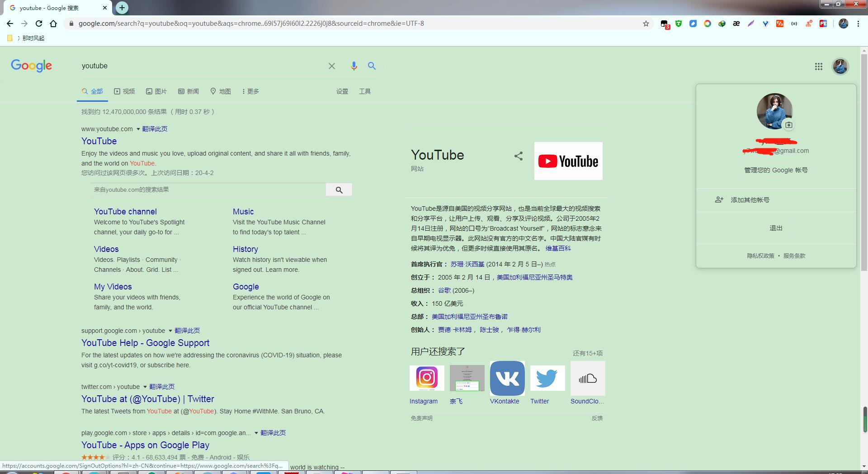Click the site-search magnifier for youtube.com results
The height and width of the screenshot is (474, 868).
coord(339,190)
